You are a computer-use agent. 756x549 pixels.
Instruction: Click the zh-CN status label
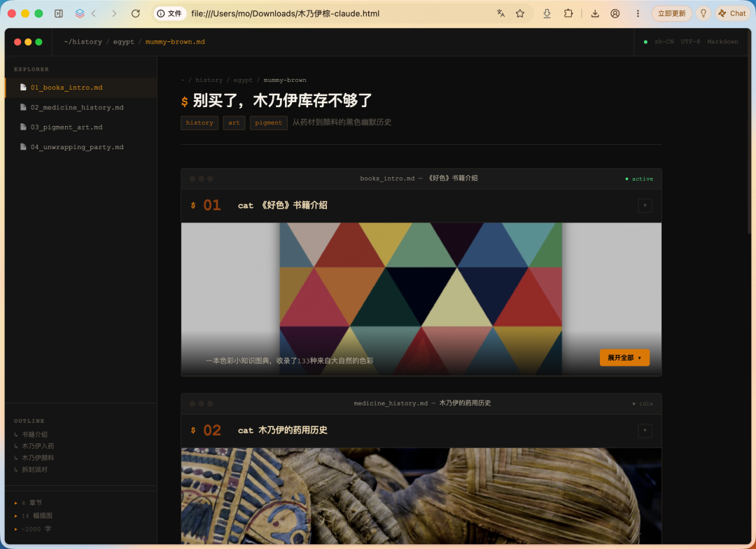point(664,42)
